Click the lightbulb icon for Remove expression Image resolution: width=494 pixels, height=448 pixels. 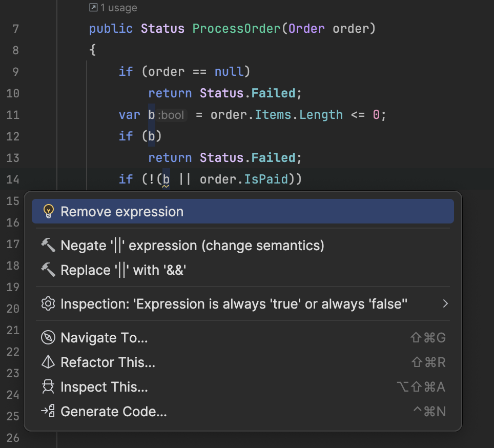click(x=48, y=212)
